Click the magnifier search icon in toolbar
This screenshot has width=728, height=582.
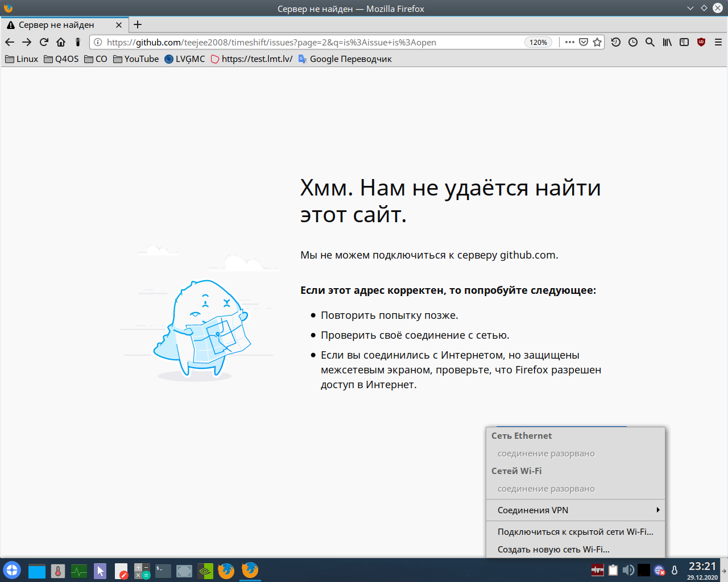650,42
